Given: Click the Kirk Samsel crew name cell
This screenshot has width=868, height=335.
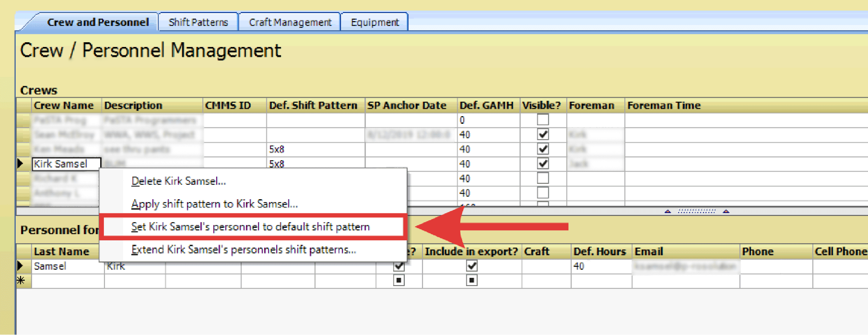Looking at the screenshot, I should pos(66,164).
